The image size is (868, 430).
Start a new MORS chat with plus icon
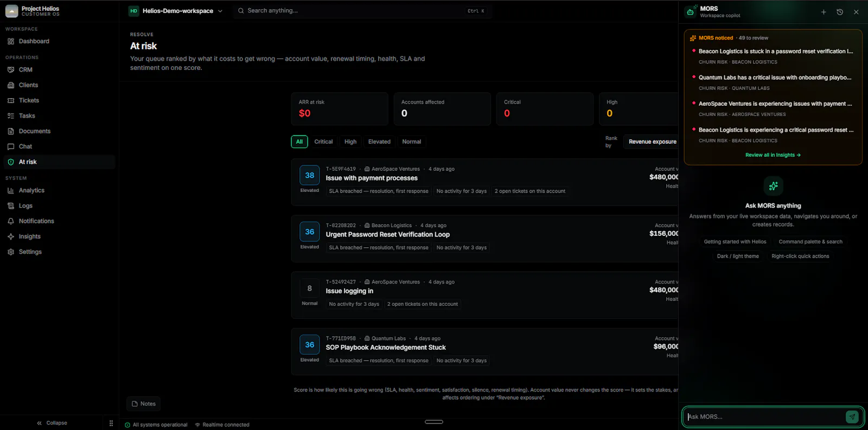[824, 12]
